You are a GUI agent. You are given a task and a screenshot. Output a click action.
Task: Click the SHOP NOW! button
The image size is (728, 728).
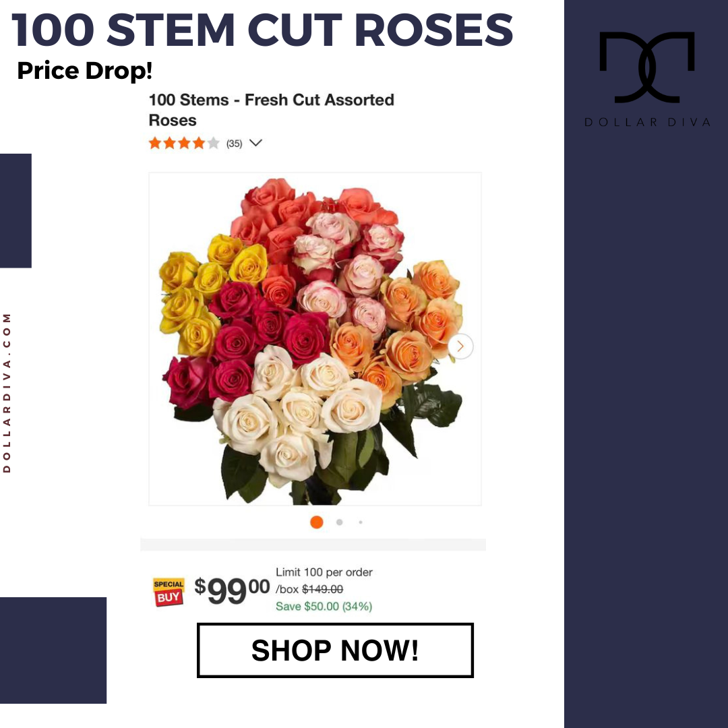click(x=335, y=650)
